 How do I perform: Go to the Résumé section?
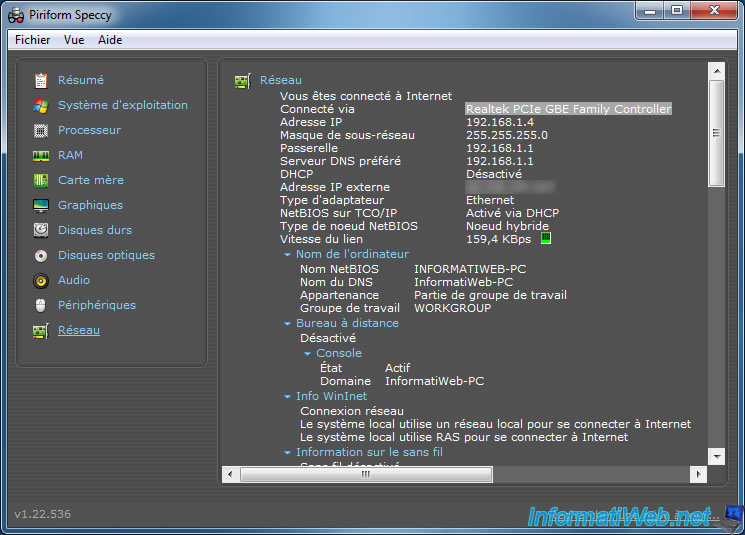pos(81,80)
